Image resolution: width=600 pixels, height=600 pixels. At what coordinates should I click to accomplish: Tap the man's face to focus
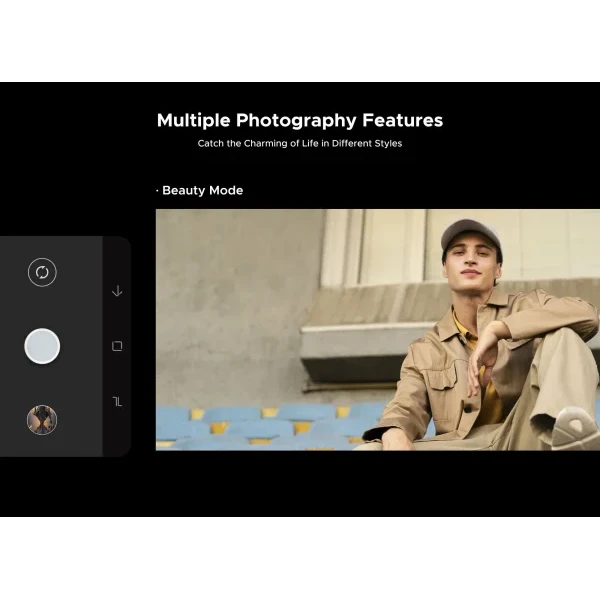tap(473, 267)
